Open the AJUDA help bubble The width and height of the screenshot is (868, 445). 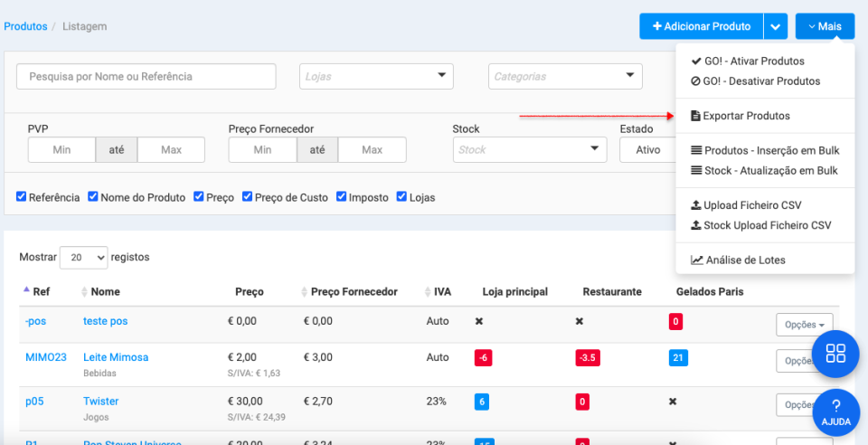835,412
